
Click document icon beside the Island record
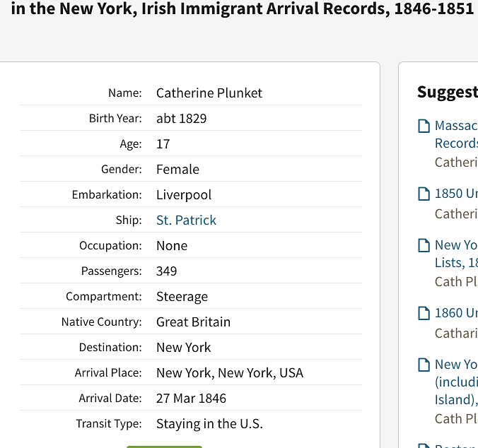tap(424, 365)
